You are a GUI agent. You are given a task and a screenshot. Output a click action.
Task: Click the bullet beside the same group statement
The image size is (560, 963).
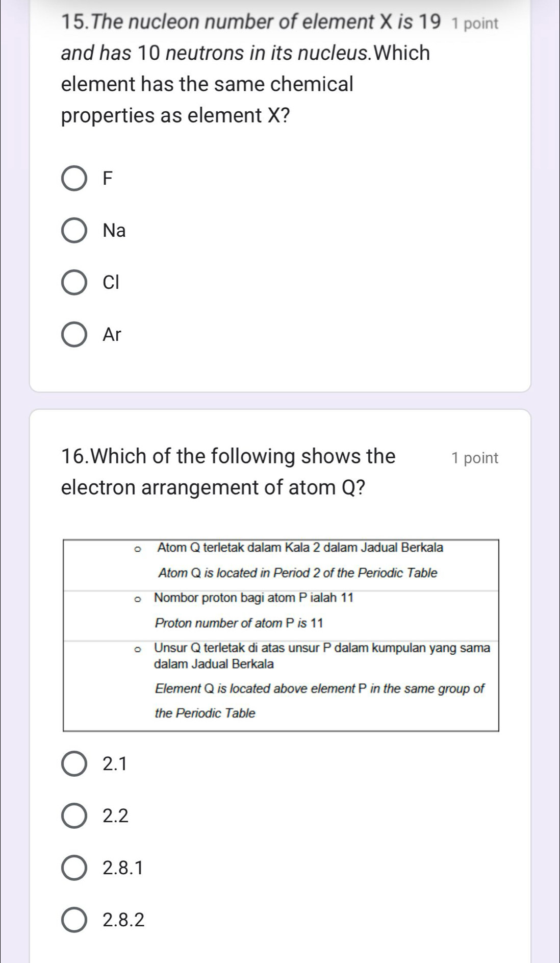(137, 648)
